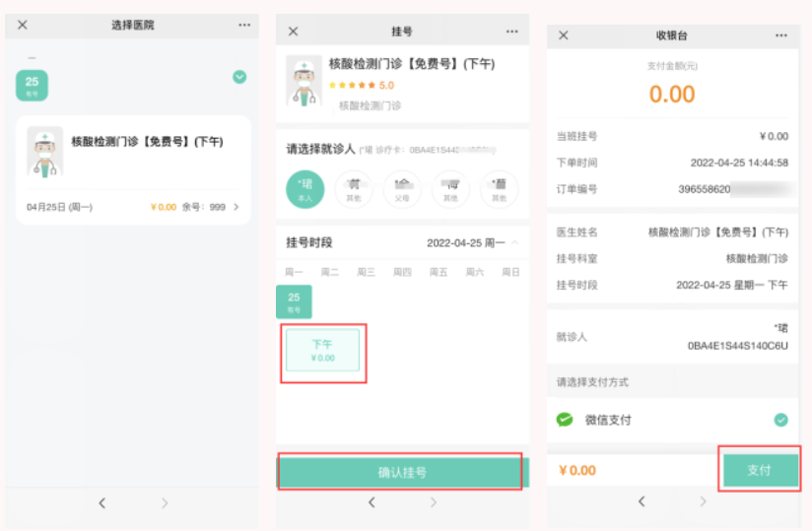Viewport: 812px width, 531px height.
Task: Open more options menu on 收银台 page
Action: 780,35
